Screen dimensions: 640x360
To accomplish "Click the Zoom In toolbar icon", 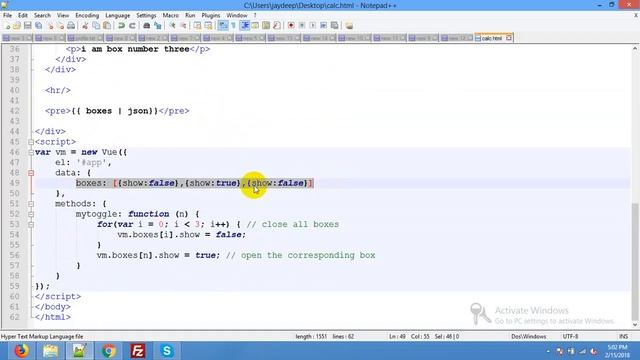I will click(172, 26).
